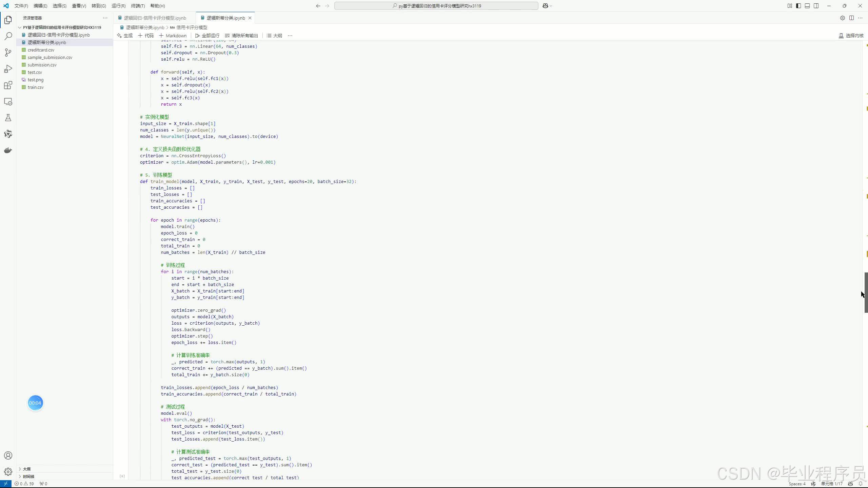
Task: Open Run and Debug view
Action: (8, 69)
